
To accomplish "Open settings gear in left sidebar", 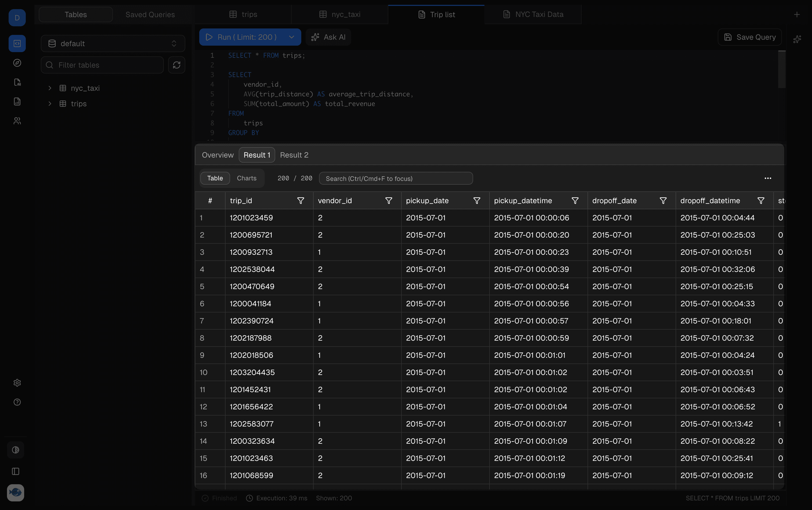I will point(17,383).
